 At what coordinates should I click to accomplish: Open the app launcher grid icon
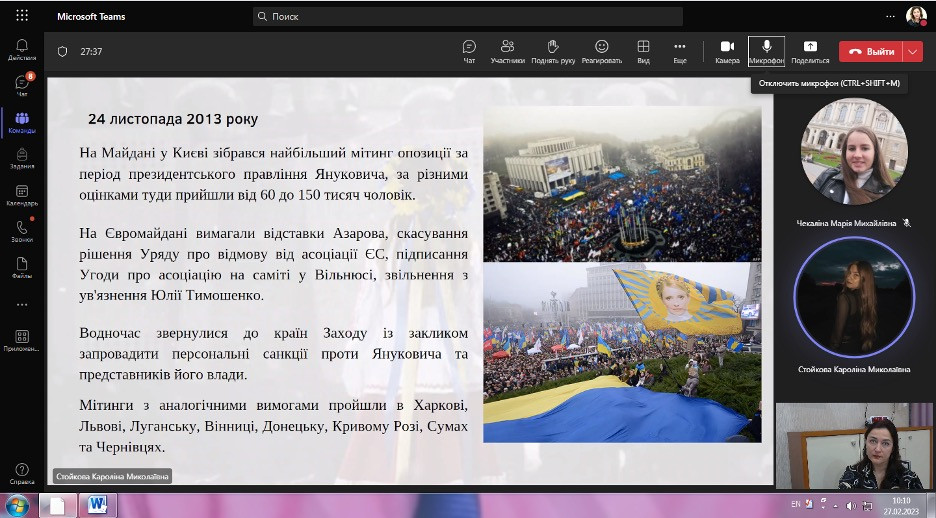coord(22,16)
